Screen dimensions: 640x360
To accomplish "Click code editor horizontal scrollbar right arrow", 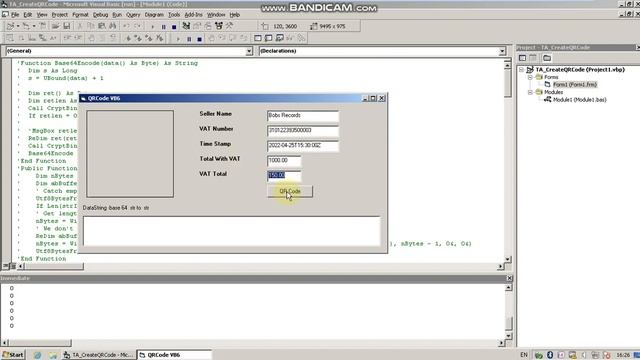I will point(500,267).
